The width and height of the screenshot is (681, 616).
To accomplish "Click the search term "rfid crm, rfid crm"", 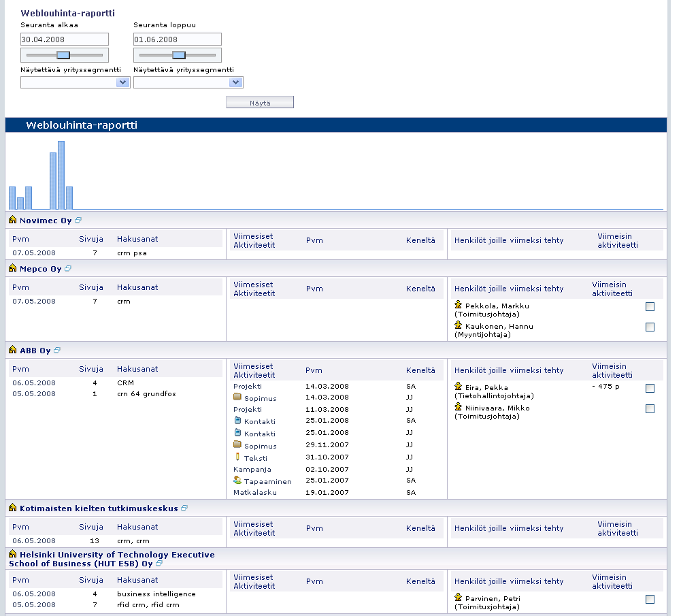I will tap(148, 604).
